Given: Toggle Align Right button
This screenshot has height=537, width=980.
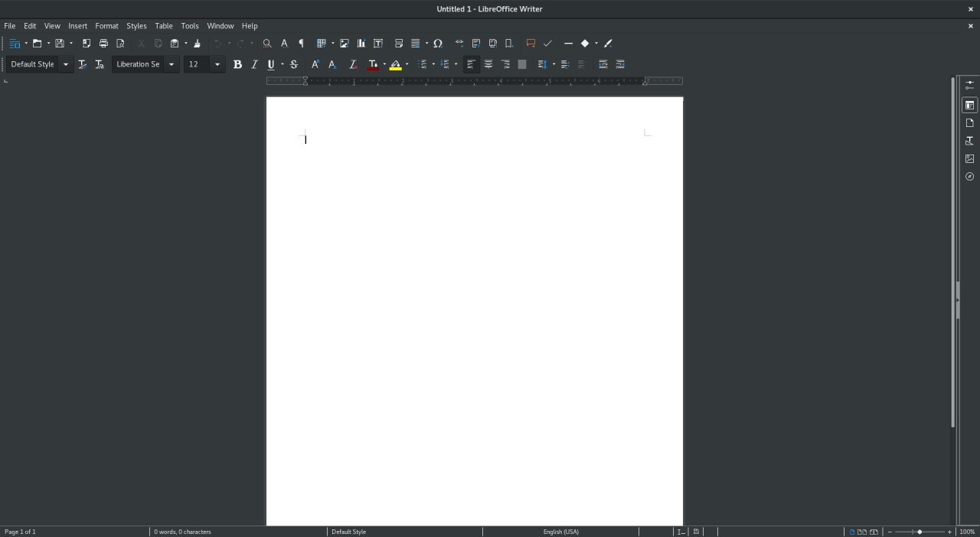Looking at the screenshot, I should coord(505,64).
